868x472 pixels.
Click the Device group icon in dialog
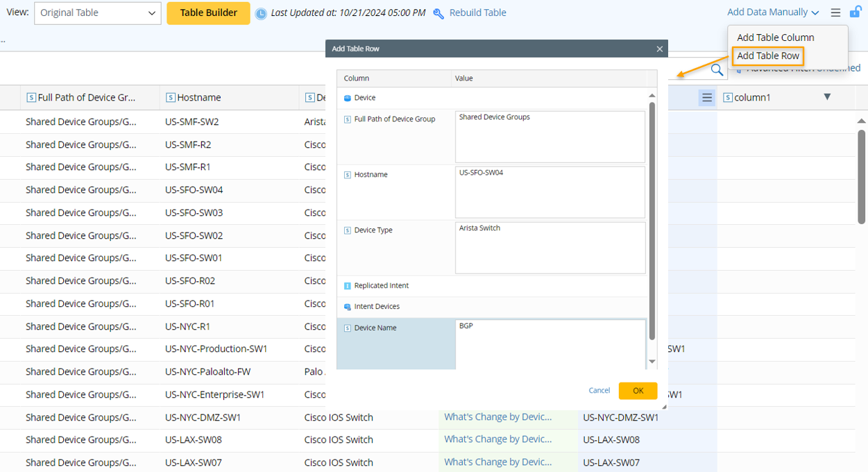tap(348, 99)
